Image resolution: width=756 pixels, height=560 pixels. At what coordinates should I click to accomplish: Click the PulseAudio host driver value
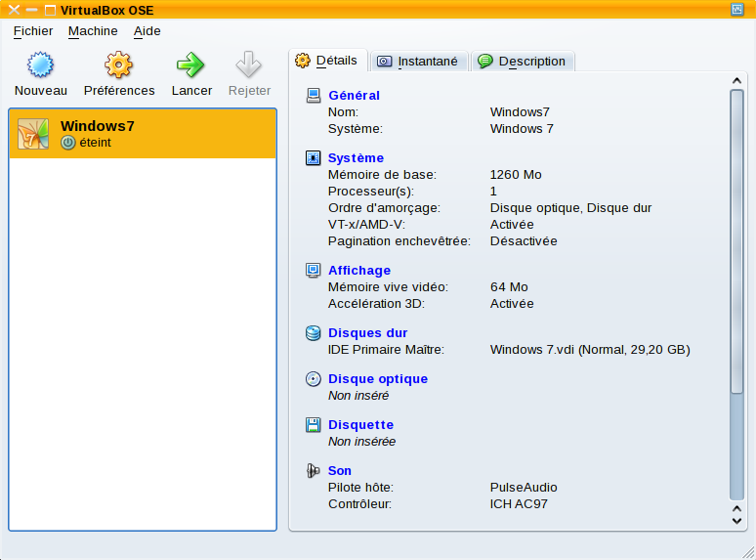tap(524, 487)
